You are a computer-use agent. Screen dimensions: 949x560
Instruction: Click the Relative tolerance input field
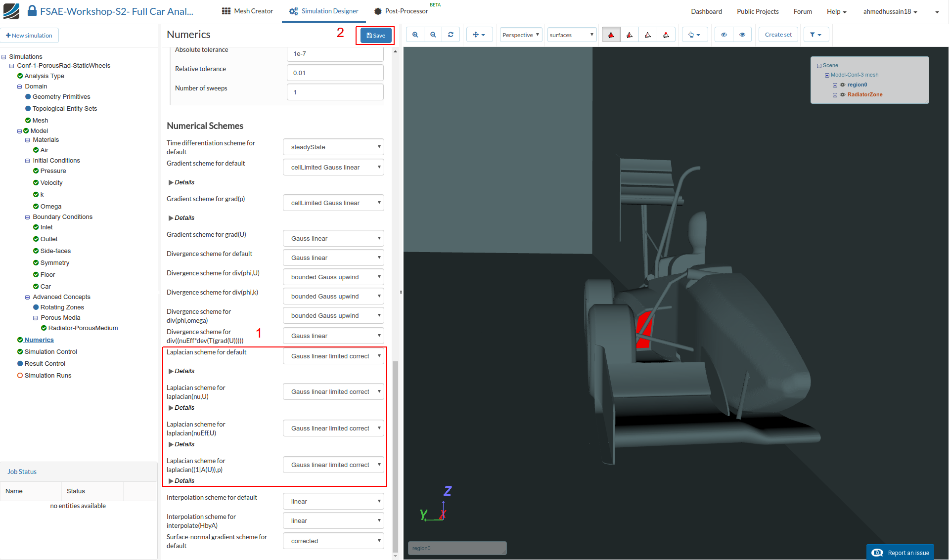tap(335, 73)
